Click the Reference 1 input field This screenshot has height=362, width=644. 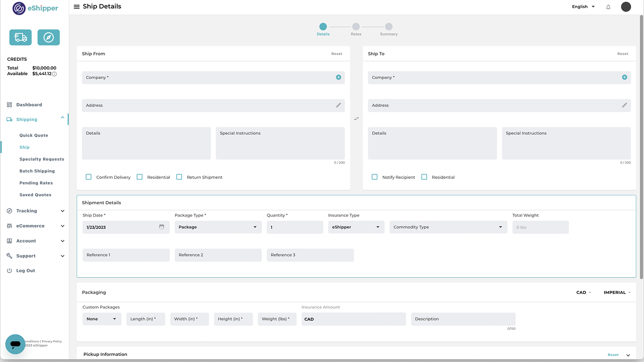click(x=126, y=255)
